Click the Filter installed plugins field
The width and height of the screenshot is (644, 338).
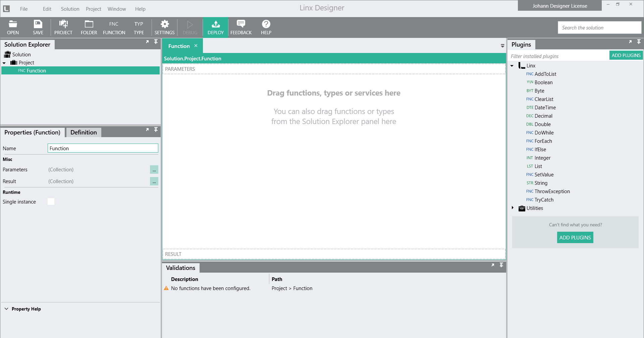(x=558, y=56)
